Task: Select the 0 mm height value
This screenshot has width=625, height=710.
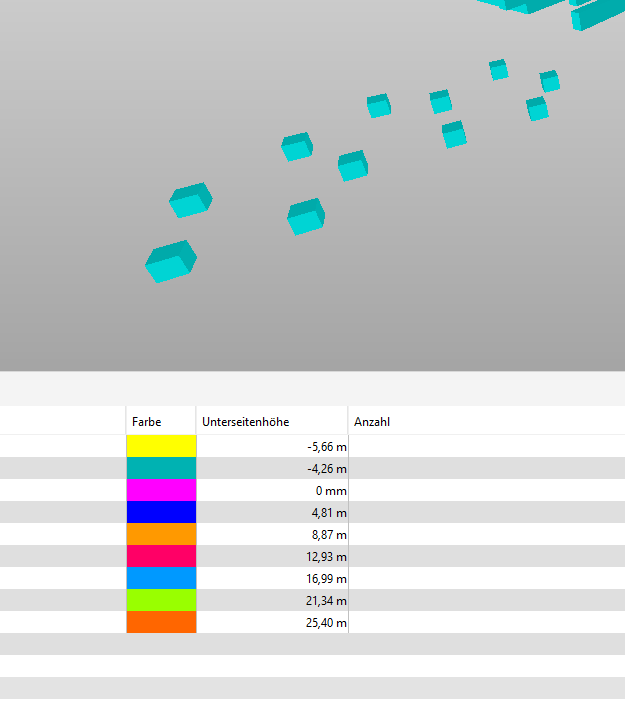Action: [331, 491]
